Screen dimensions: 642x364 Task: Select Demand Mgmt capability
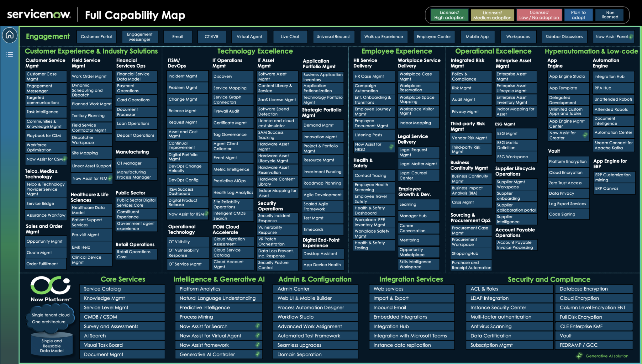tap(323, 125)
